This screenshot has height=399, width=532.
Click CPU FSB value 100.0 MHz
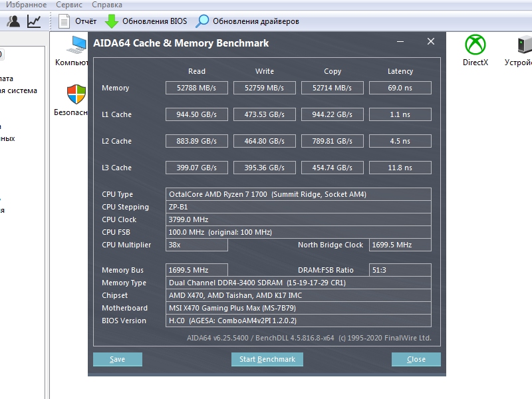(x=299, y=232)
